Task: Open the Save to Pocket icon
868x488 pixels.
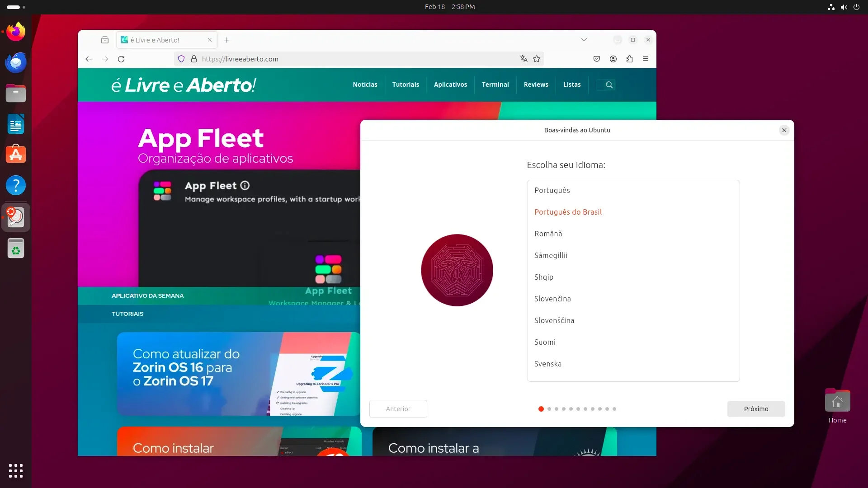Action: (597, 59)
